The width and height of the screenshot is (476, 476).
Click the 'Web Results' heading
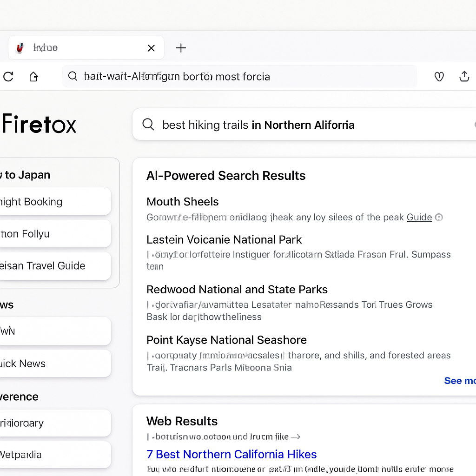[x=182, y=421]
